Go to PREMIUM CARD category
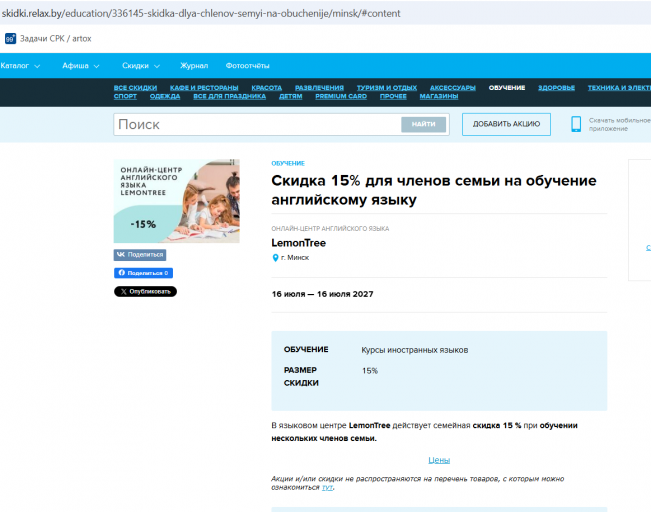 [x=341, y=96]
